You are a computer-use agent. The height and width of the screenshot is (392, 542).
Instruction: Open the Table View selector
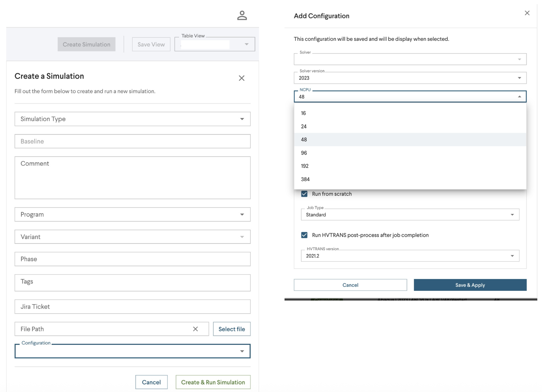coord(246,44)
